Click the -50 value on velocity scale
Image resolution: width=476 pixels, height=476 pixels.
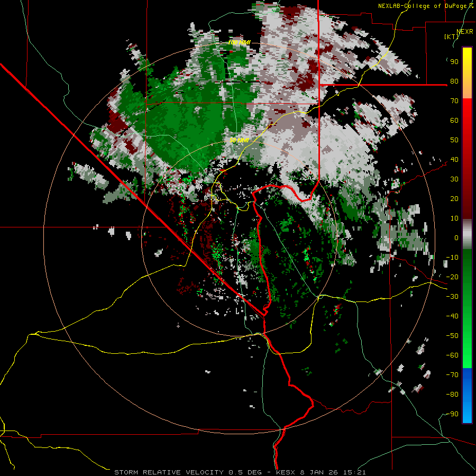pos(452,335)
